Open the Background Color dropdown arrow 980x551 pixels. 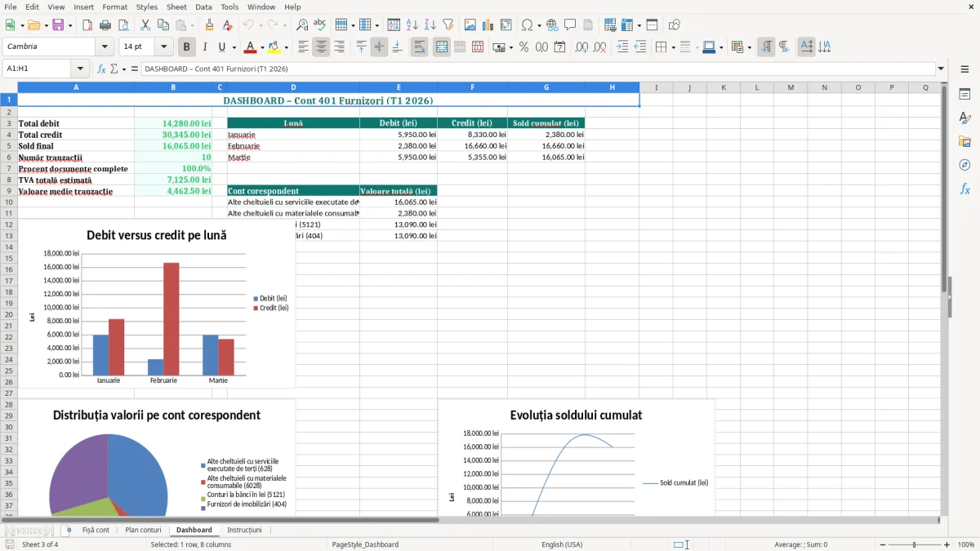coord(286,47)
